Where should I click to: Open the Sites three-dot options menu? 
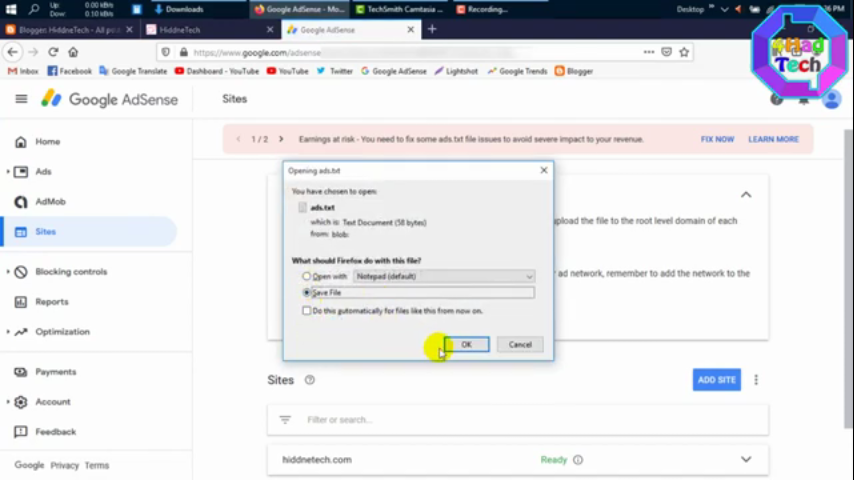[756, 380]
